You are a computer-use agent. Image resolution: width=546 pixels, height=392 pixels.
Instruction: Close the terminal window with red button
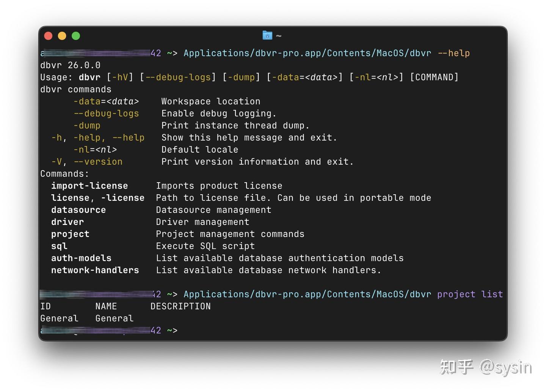[48, 36]
